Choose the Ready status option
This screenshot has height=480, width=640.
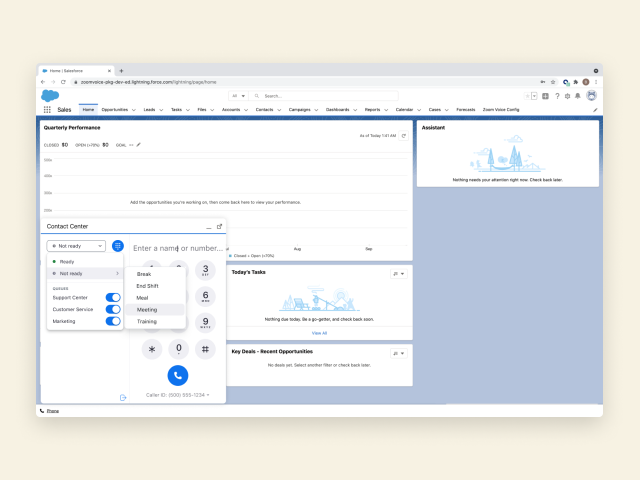click(x=67, y=261)
